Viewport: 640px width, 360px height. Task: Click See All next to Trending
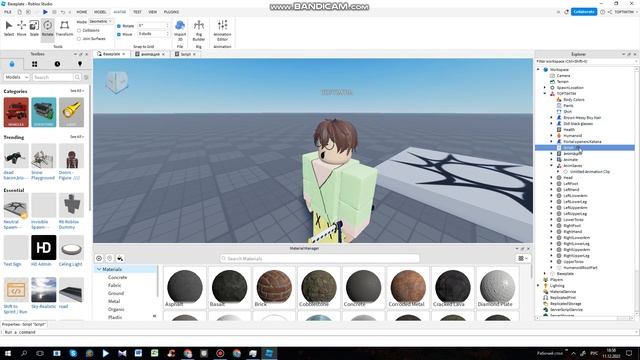click(x=76, y=137)
